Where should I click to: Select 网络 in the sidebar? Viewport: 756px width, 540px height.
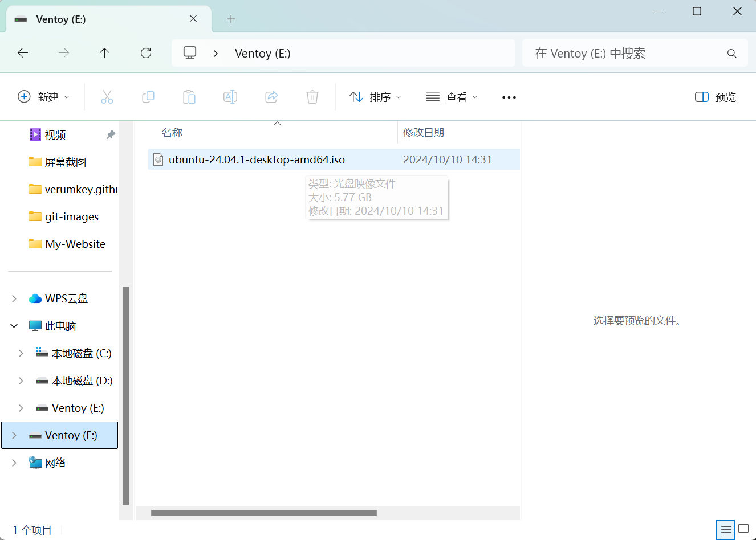[x=47, y=463]
